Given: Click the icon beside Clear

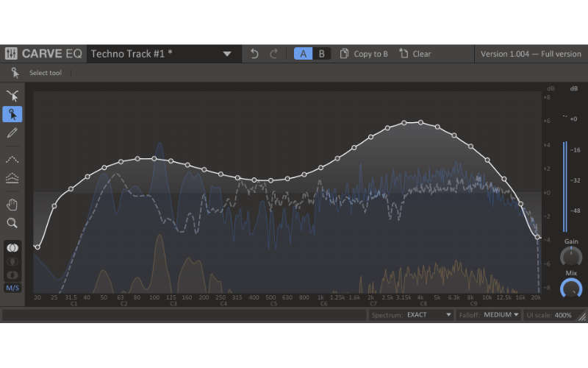Looking at the screenshot, I should (404, 54).
